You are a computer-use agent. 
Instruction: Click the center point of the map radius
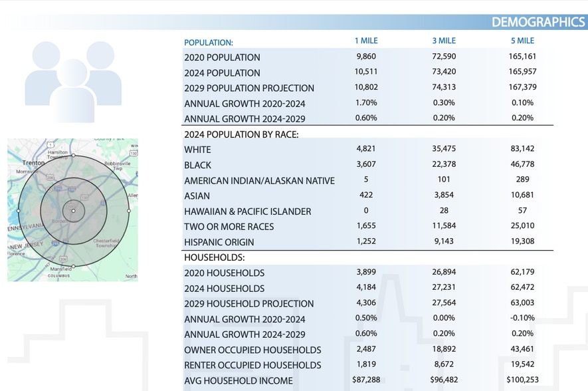point(74,211)
